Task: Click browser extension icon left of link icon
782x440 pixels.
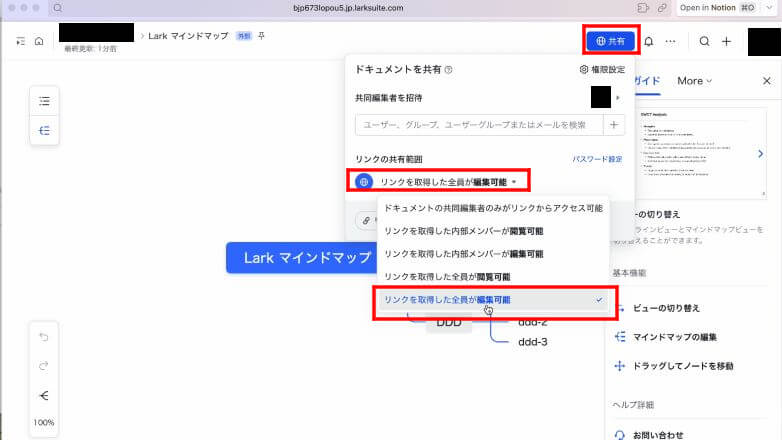Action: tap(643, 8)
